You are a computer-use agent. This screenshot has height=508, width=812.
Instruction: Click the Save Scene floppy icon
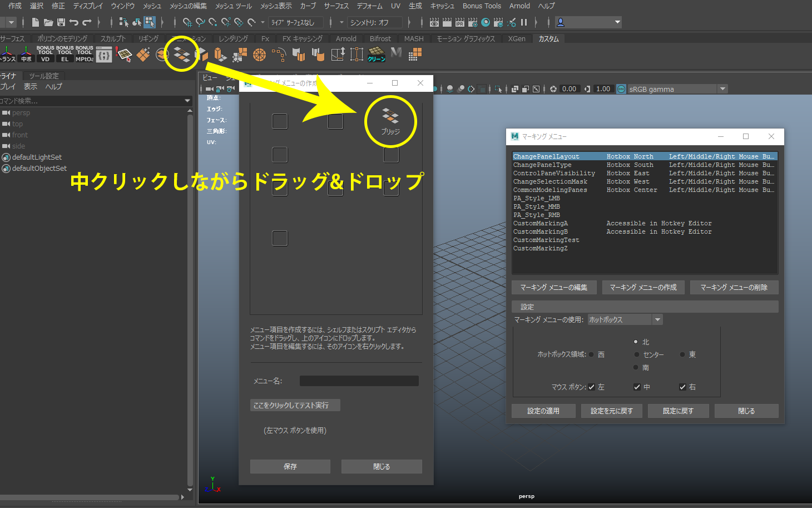pyautogui.click(x=61, y=22)
